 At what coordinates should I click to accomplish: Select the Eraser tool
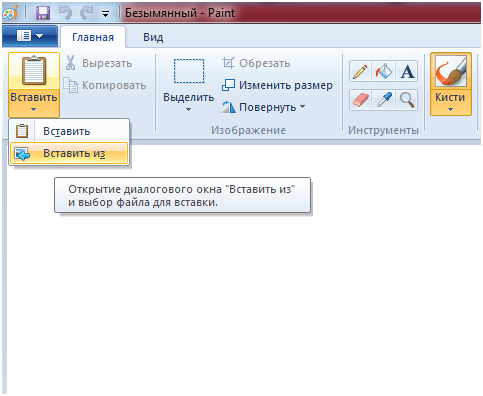point(360,100)
